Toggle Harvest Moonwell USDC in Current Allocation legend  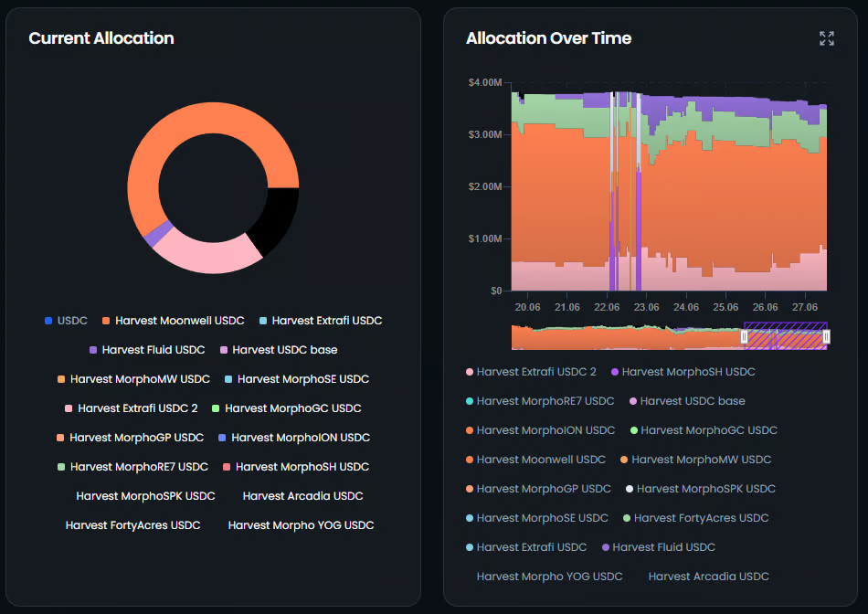pos(173,321)
